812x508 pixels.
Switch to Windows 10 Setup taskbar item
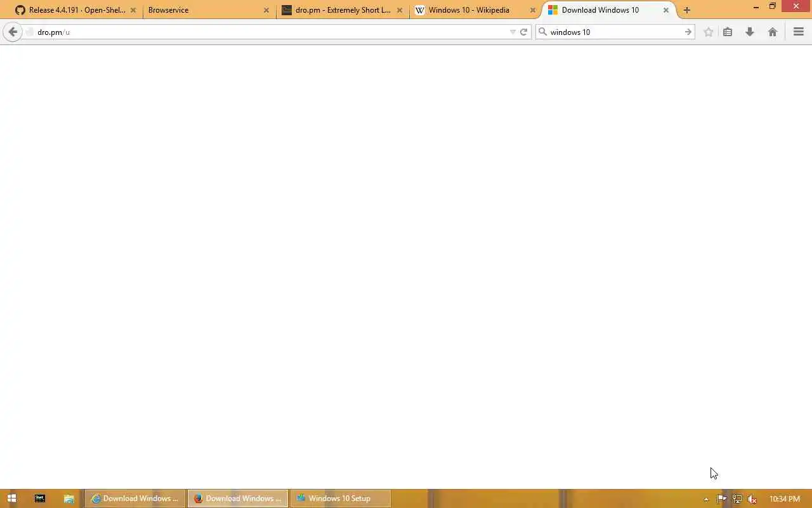pyautogui.click(x=340, y=498)
